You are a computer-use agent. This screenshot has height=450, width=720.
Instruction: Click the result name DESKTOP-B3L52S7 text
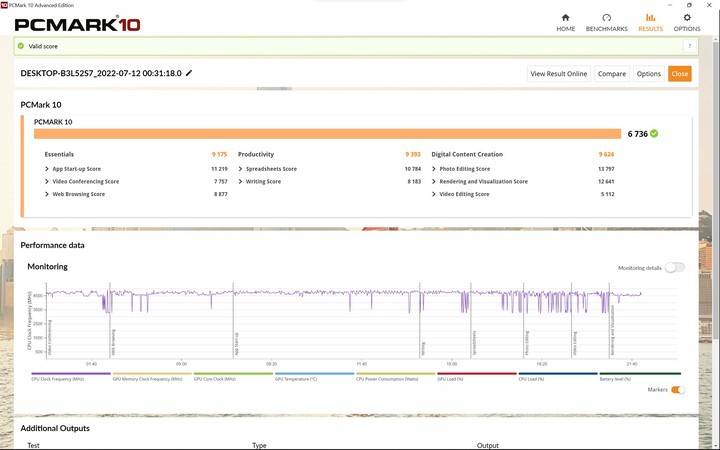click(101, 73)
